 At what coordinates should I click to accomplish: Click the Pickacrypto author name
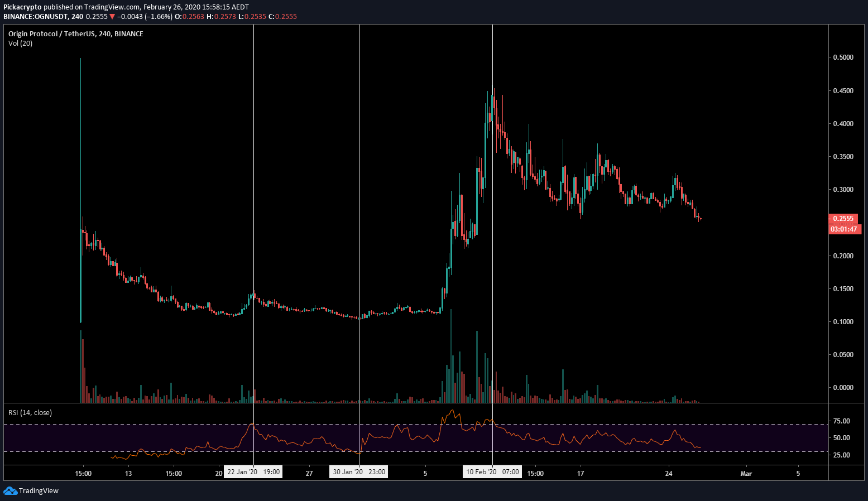point(22,7)
